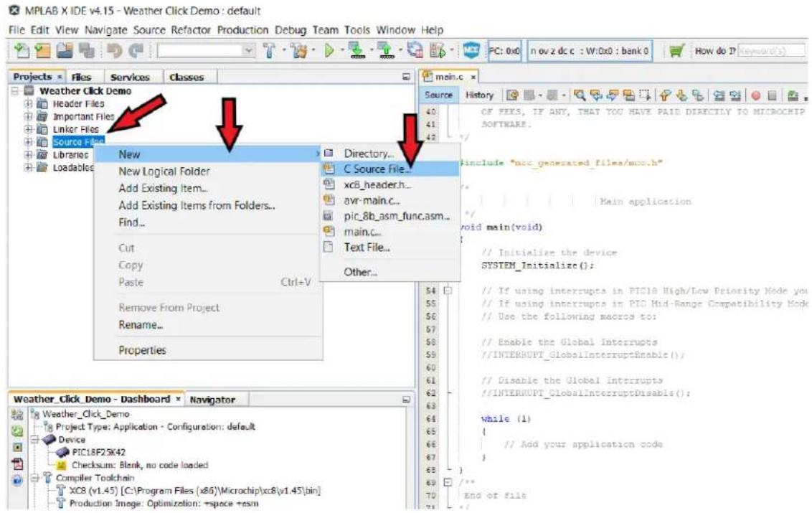
Task: Open the MCC code configurator icon
Action: coord(471,50)
